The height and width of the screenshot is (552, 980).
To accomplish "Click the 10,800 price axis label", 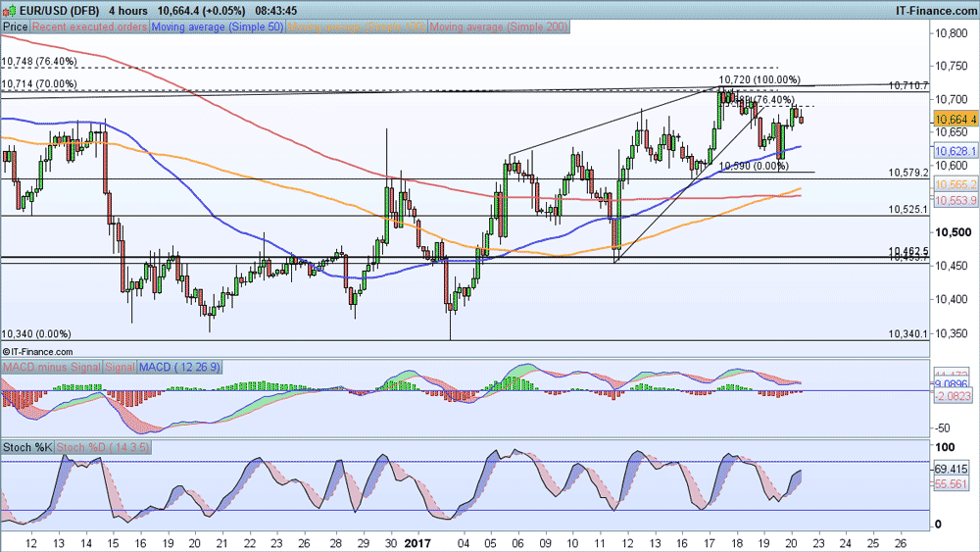I will (x=951, y=33).
